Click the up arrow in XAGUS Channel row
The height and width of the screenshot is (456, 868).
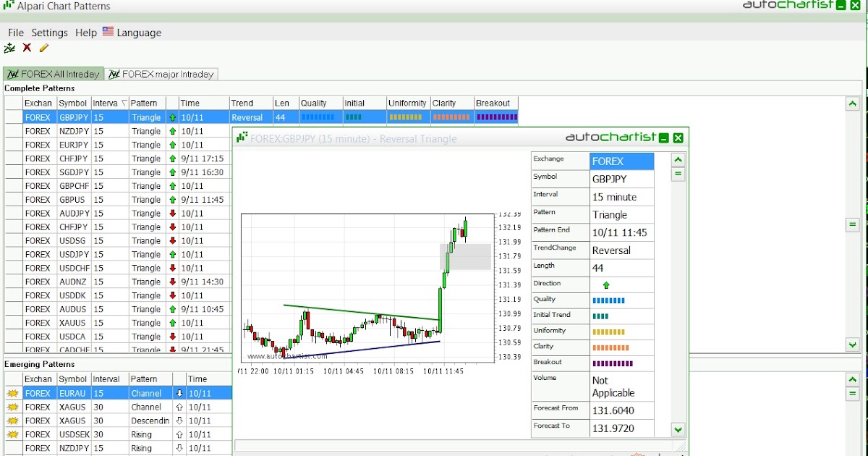pyautogui.click(x=179, y=407)
